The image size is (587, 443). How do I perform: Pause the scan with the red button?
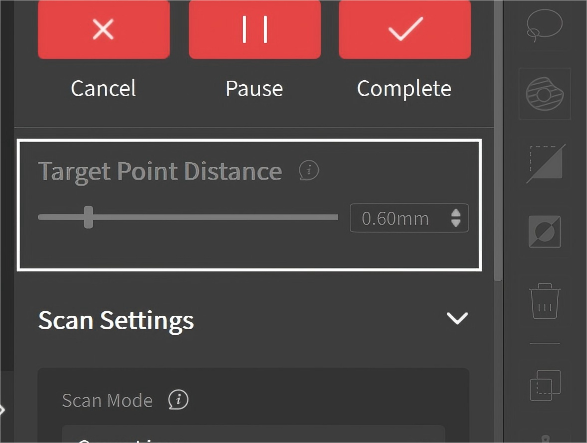255,30
